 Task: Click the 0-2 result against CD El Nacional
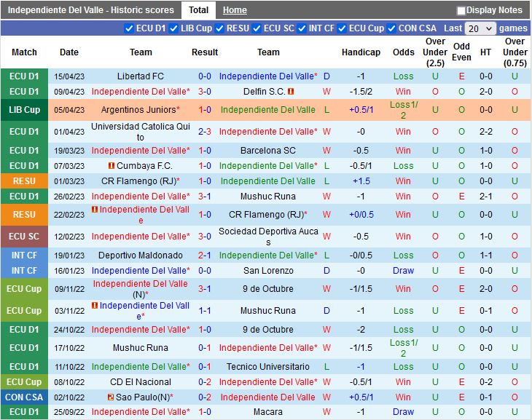pos(205,381)
